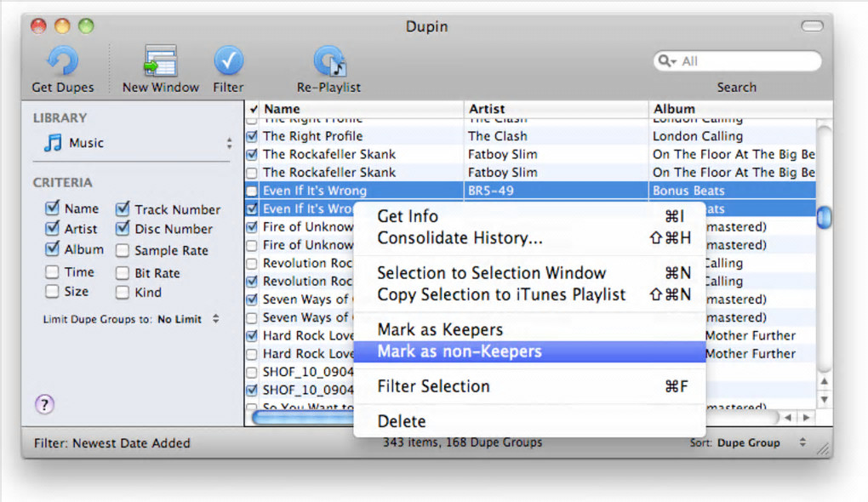Open a New Window from toolbar

click(x=160, y=61)
